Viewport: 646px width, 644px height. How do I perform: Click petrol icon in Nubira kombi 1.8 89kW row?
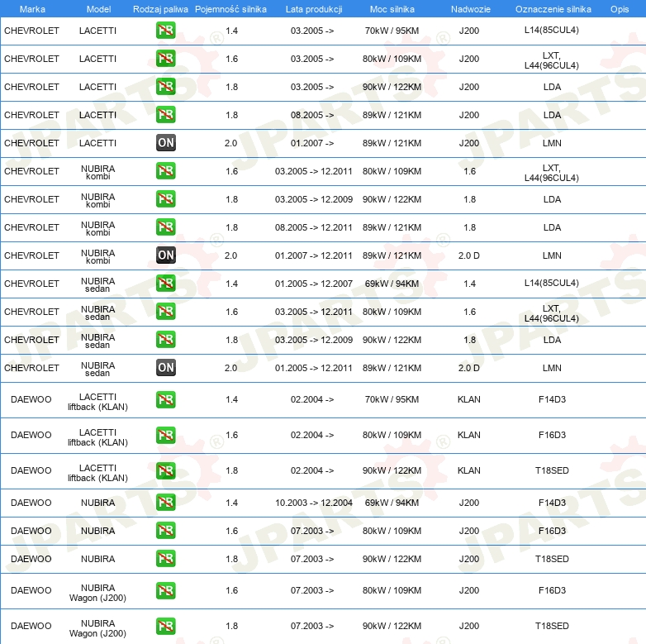[165, 227]
